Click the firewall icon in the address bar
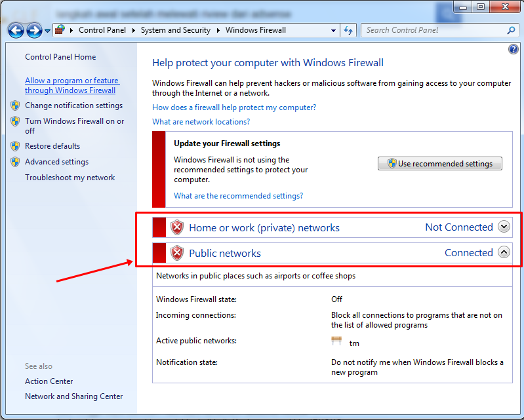The image size is (524, 420). (x=60, y=30)
